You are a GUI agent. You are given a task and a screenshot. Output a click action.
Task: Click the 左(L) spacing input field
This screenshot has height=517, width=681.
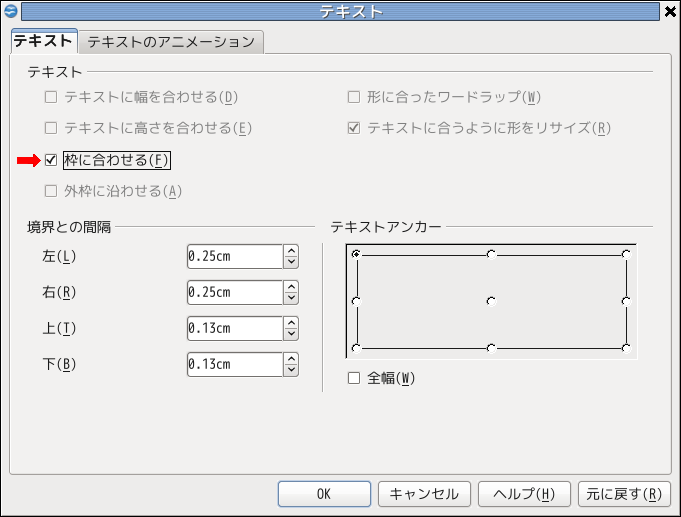point(233,257)
